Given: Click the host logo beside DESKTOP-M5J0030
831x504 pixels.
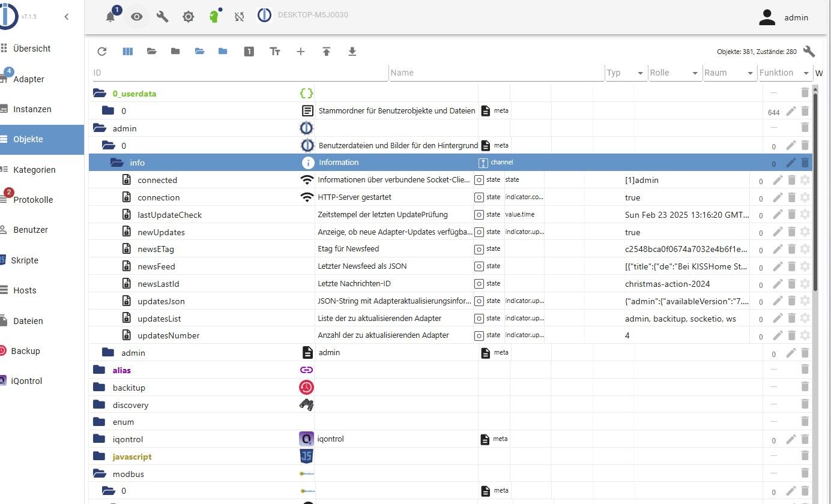Looking at the screenshot, I should pyautogui.click(x=264, y=16).
